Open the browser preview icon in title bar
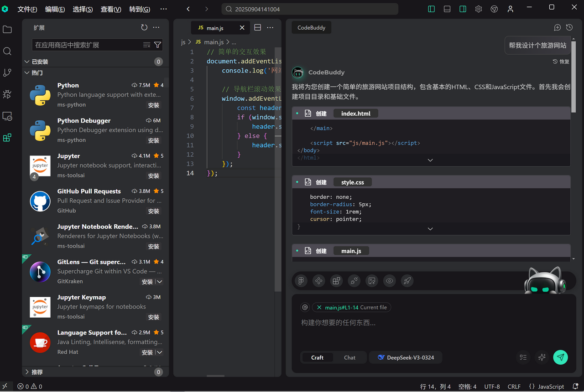584x392 pixels. coord(494,9)
